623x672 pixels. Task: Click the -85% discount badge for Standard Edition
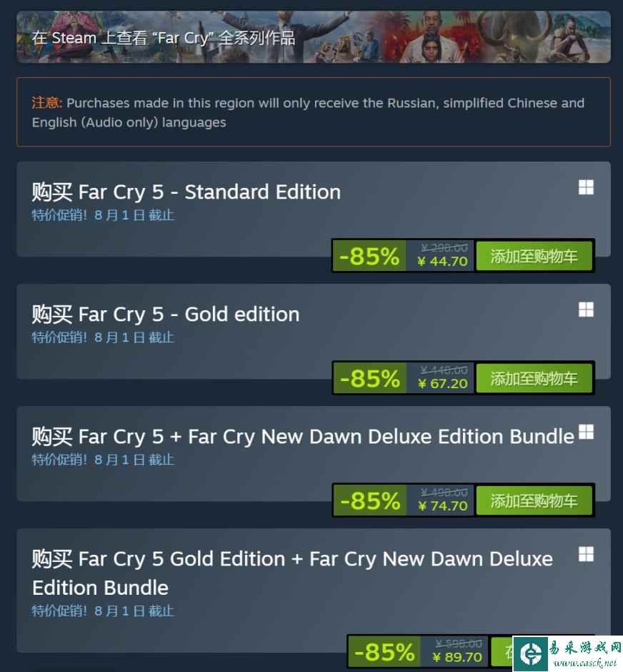(x=369, y=256)
